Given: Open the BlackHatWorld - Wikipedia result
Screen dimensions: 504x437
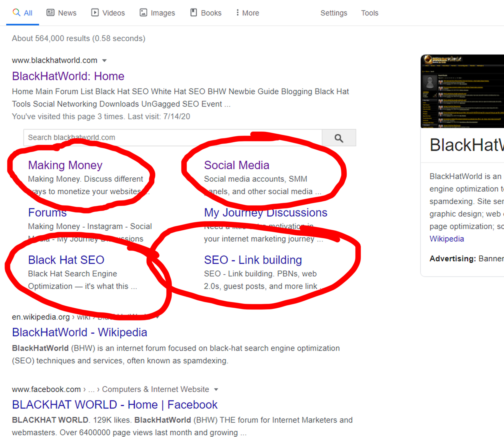Looking at the screenshot, I should coord(79,332).
